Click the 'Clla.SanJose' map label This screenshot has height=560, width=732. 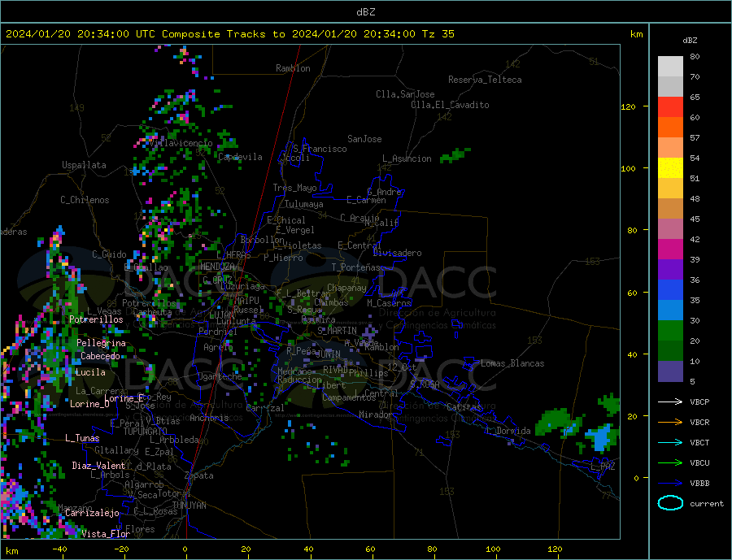(x=405, y=94)
